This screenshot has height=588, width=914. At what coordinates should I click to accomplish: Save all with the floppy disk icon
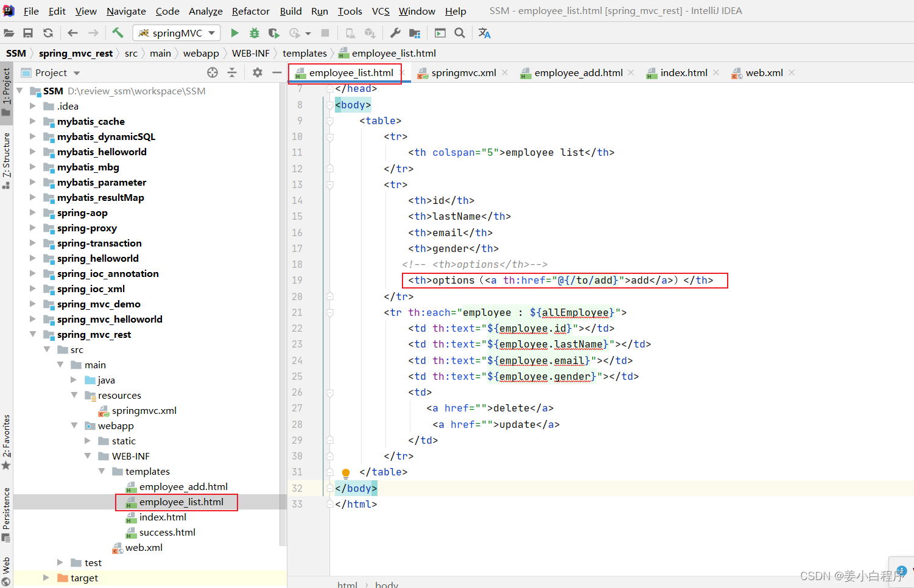click(x=28, y=33)
